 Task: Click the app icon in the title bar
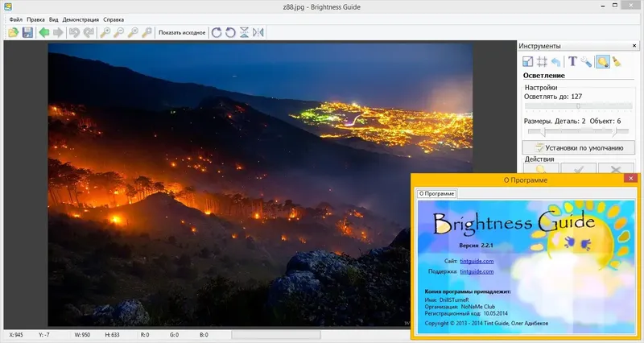(8, 6)
